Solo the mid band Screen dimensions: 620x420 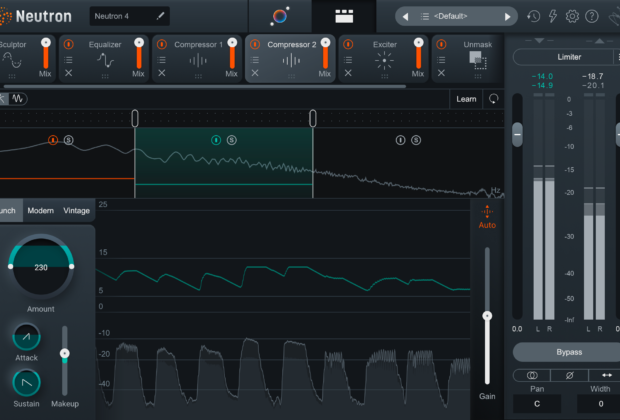coord(232,140)
